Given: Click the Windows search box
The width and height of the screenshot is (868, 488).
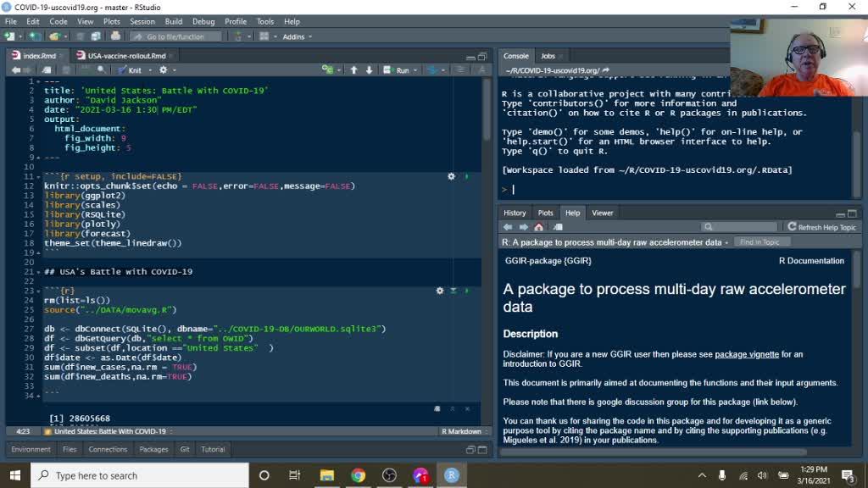Looking at the screenshot, I should coord(140,475).
